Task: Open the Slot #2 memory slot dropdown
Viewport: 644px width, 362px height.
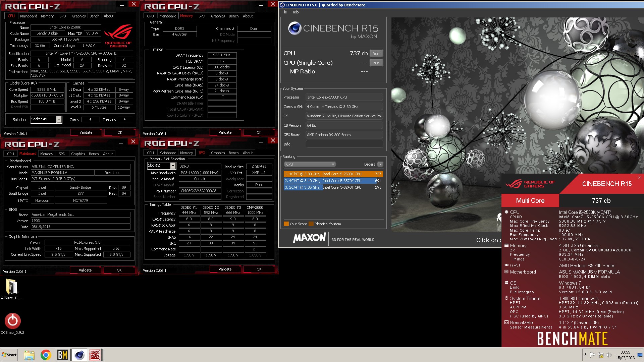Action: (173, 166)
